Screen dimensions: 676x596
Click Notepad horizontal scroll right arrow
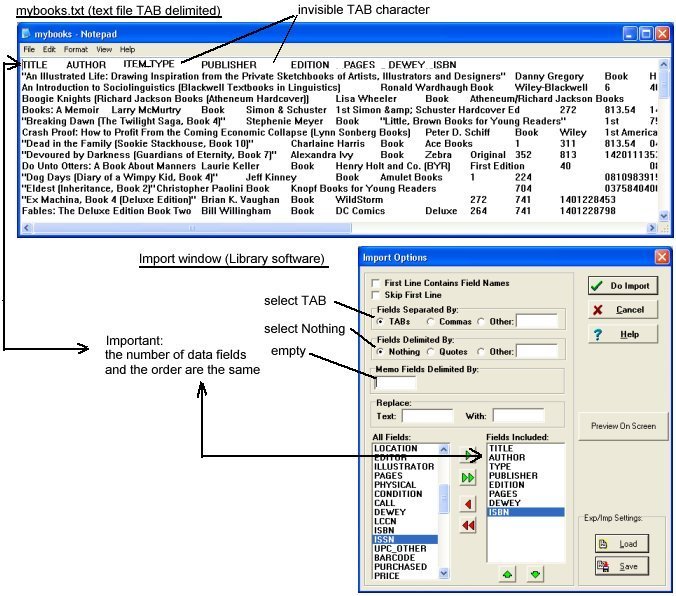[652, 228]
